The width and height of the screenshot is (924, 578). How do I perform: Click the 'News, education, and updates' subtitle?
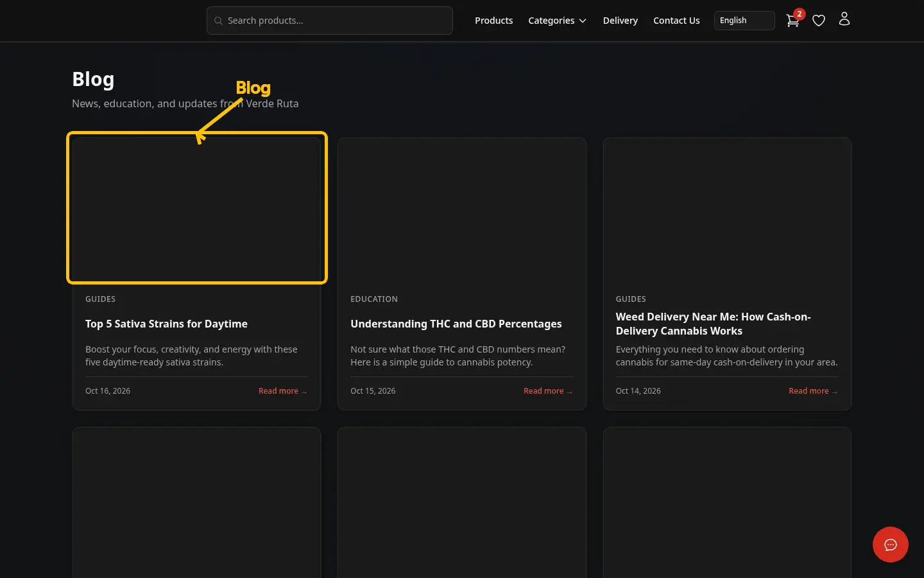pyautogui.click(x=185, y=103)
